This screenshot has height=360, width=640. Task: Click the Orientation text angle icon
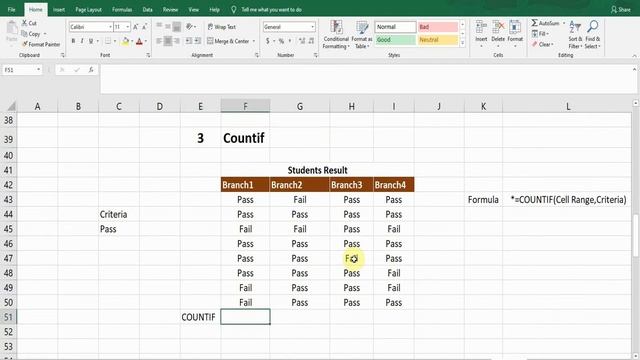coord(189,27)
